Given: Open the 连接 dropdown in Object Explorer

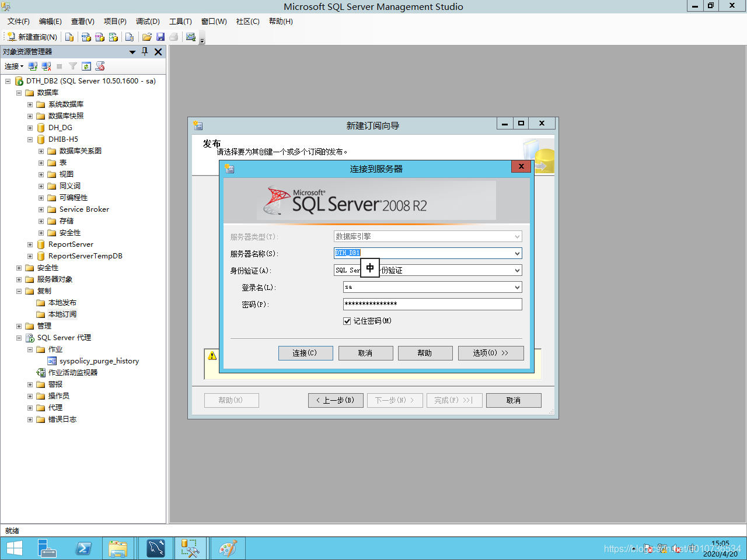Looking at the screenshot, I should (14, 66).
